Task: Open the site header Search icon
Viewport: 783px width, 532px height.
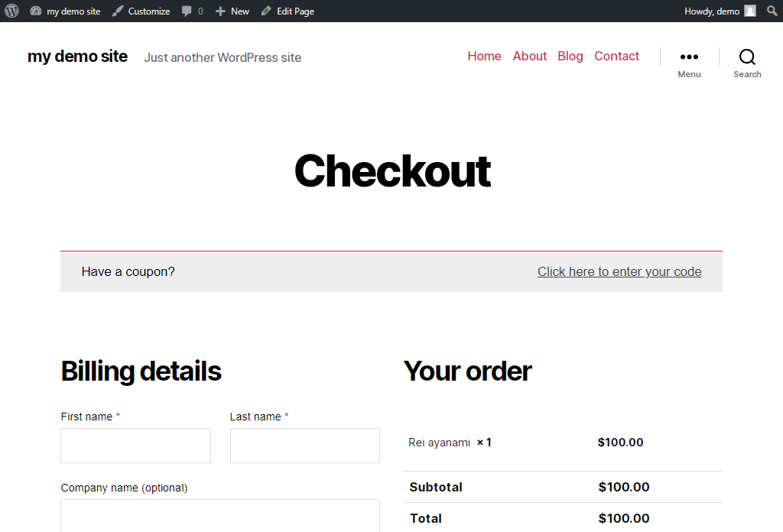Action: 747,57
